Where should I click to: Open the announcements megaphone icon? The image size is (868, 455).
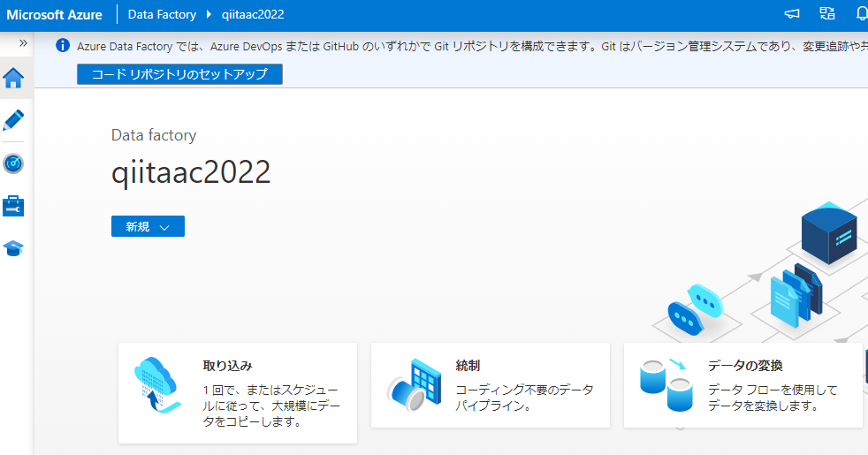pyautogui.click(x=792, y=14)
